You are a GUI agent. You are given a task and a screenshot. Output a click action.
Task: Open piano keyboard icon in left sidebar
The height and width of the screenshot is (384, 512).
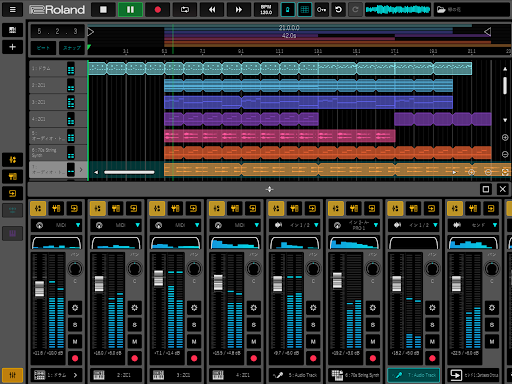point(12,233)
